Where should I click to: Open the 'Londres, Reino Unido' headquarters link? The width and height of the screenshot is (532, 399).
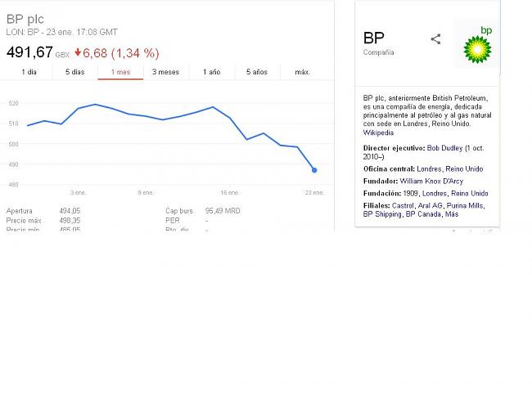click(x=450, y=168)
